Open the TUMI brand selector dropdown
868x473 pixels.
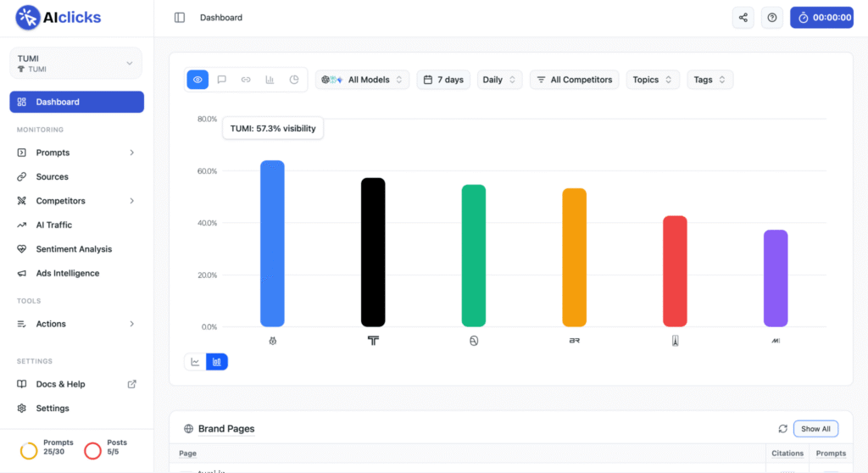(75, 63)
